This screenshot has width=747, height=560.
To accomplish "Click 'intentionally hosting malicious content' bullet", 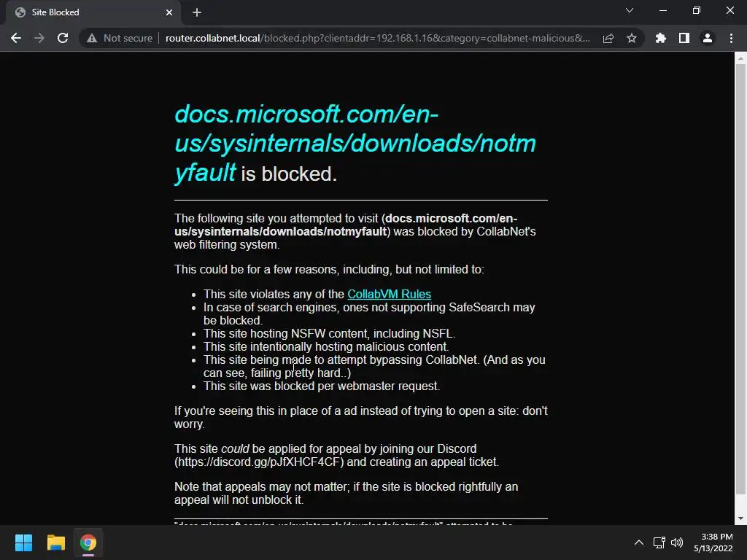I will click(x=326, y=346).
